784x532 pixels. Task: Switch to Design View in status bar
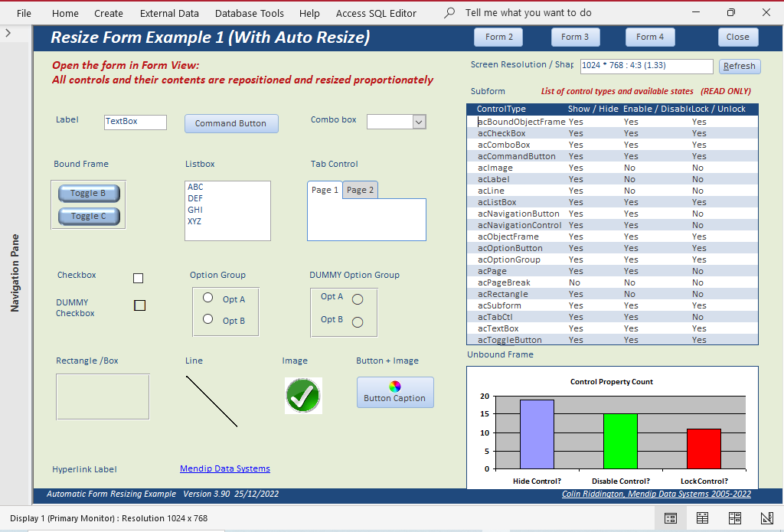pyautogui.click(x=766, y=518)
